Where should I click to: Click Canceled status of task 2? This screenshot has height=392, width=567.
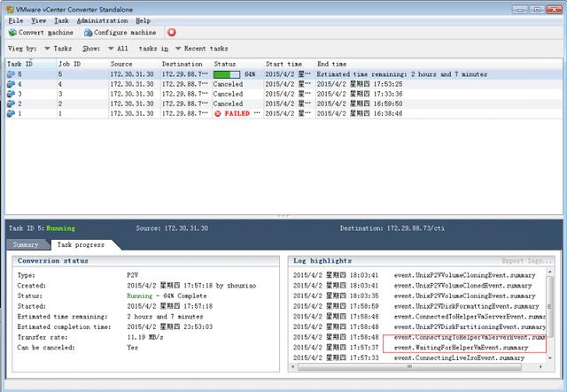click(228, 104)
